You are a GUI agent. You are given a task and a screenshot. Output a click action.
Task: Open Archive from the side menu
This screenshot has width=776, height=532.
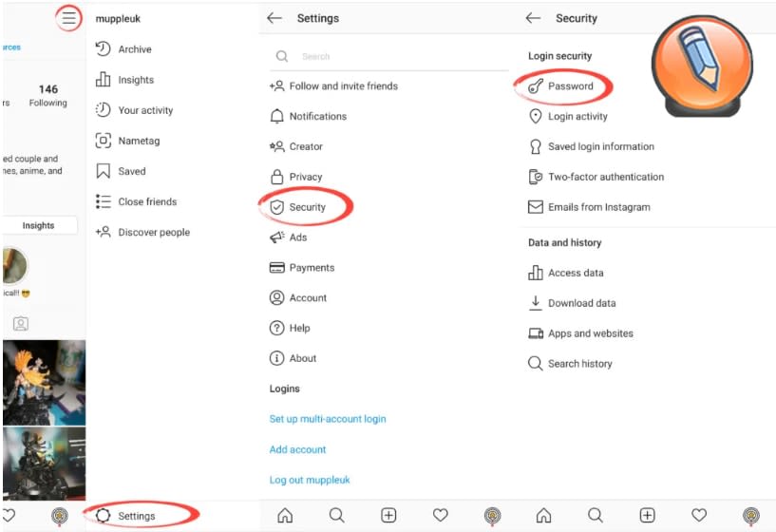pos(123,49)
